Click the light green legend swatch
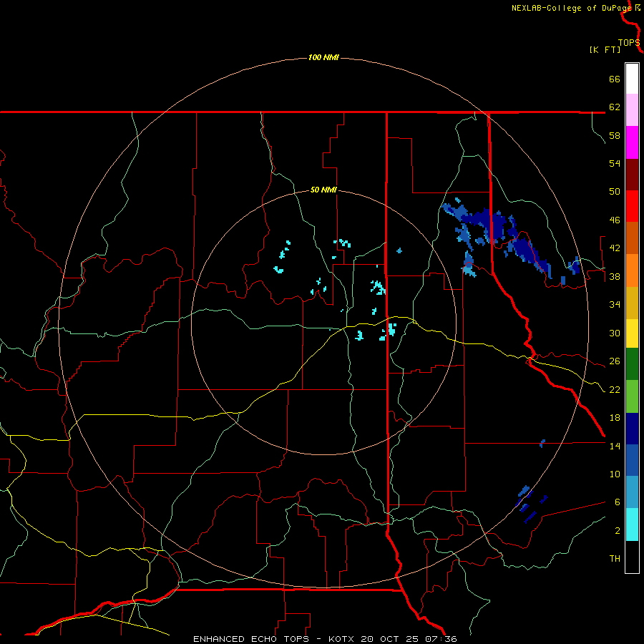The width and height of the screenshot is (644, 644). tap(632, 396)
